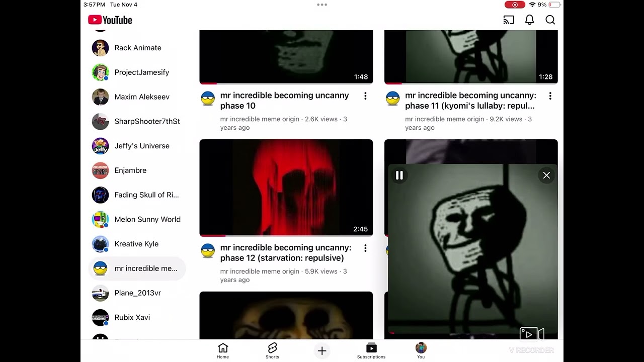Play the red skull phase 12 thumbnail
Viewport: 644px width, 362px height.
coord(286,188)
